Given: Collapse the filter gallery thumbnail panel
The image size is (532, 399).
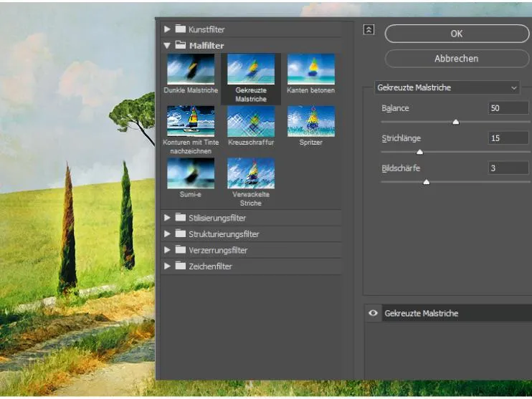Looking at the screenshot, I should click(x=369, y=30).
